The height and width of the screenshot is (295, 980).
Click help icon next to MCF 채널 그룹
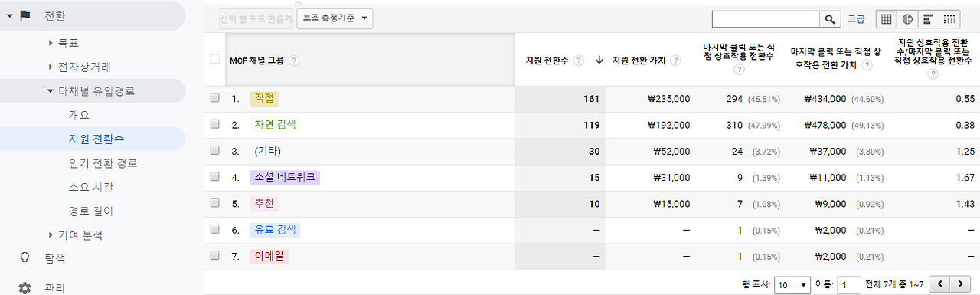pyautogui.click(x=294, y=61)
